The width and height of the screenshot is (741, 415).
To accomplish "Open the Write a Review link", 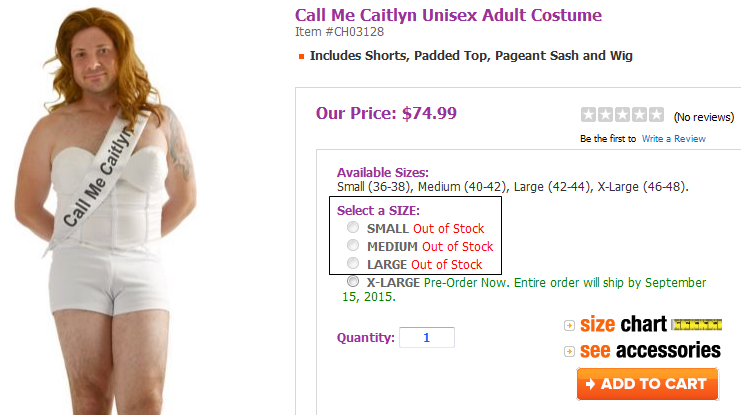I will [x=673, y=138].
